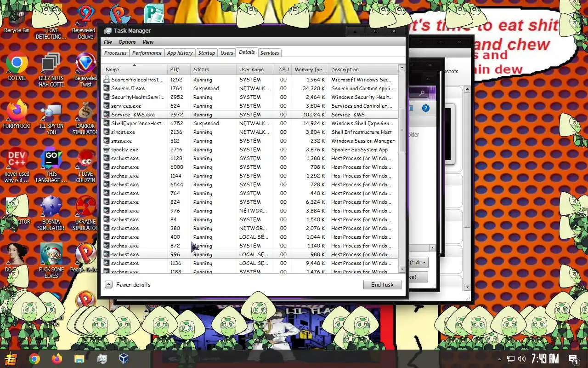Open the network icon in system tray
The height and width of the screenshot is (368, 588).
click(511, 359)
